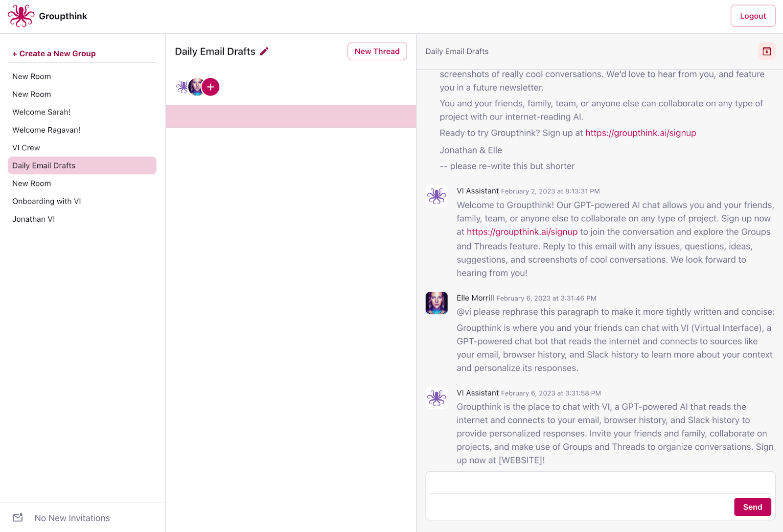Click Elle's member avatar in group header
This screenshot has height=532, width=783.
pos(196,87)
